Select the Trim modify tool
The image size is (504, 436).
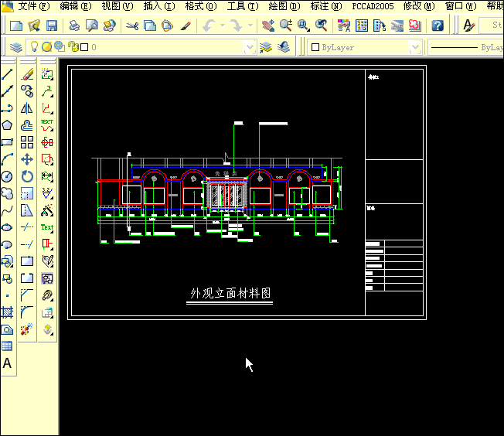tap(27, 227)
